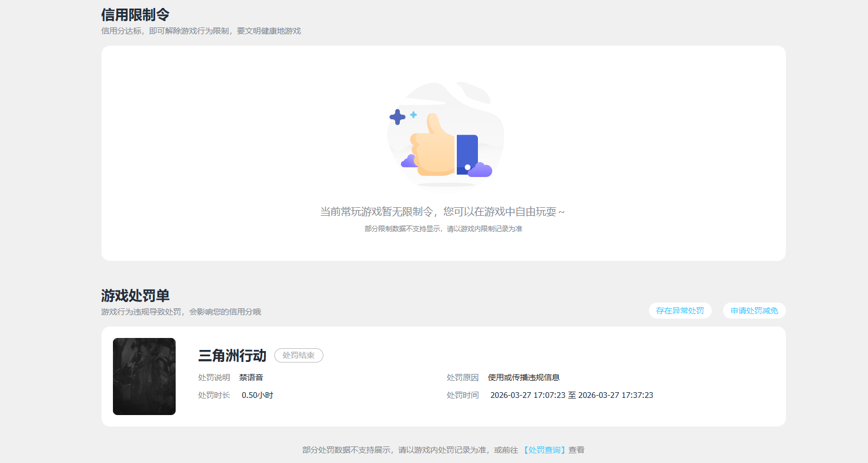868x463 pixels.
Task: Click the 处罚时长 label
Action: pyautogui.click(x=214, y=395)
